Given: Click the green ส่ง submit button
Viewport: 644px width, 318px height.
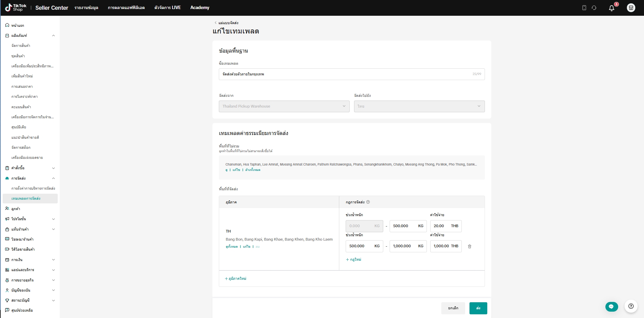Looking at the screenshot, I should [478, 308].
